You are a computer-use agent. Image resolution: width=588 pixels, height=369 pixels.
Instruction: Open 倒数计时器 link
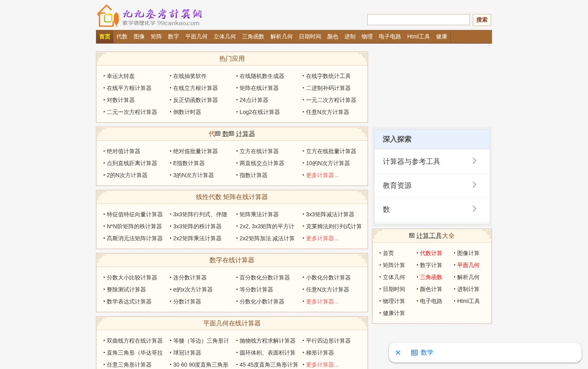point(187,112)
